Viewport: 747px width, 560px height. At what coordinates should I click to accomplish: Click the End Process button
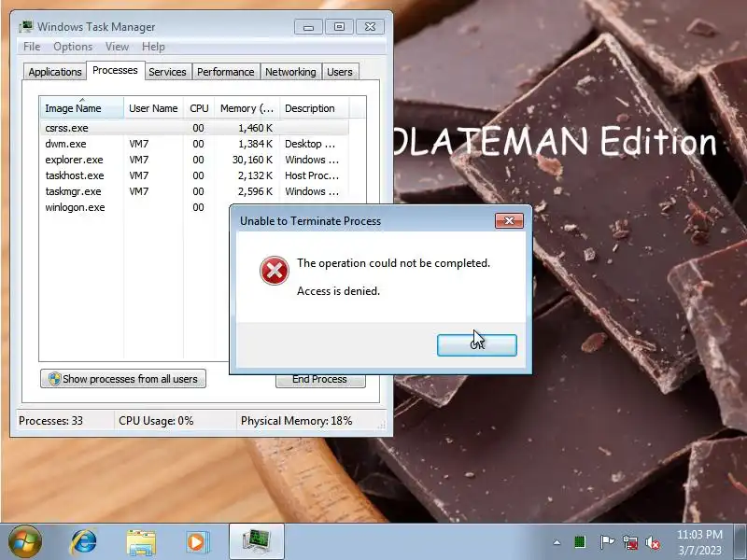coord(320,381)
